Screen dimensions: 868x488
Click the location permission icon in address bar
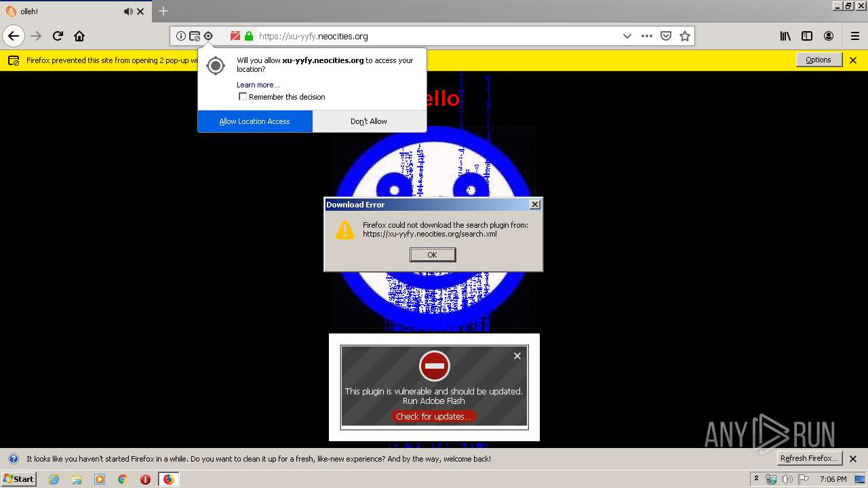[x=208, y=36]
